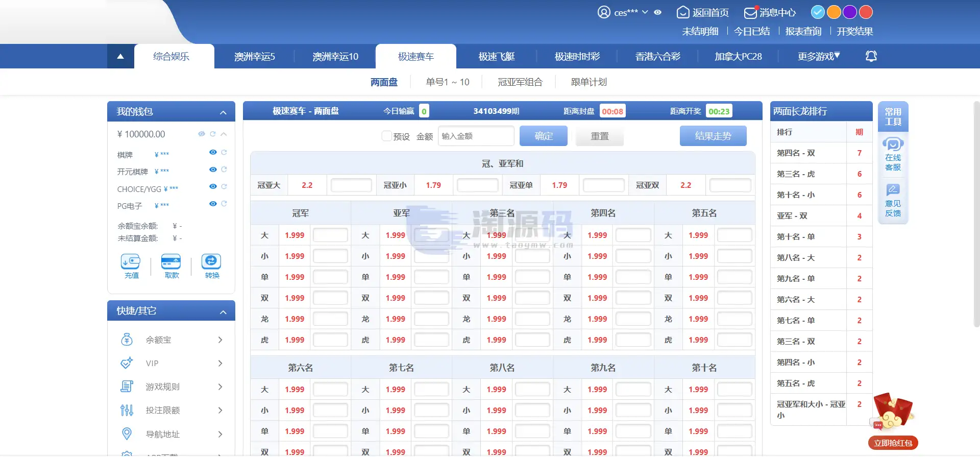This screenshot has height=457, width=980.
Task: Open 今日已结 link
Action: click(x=752, y=32)
